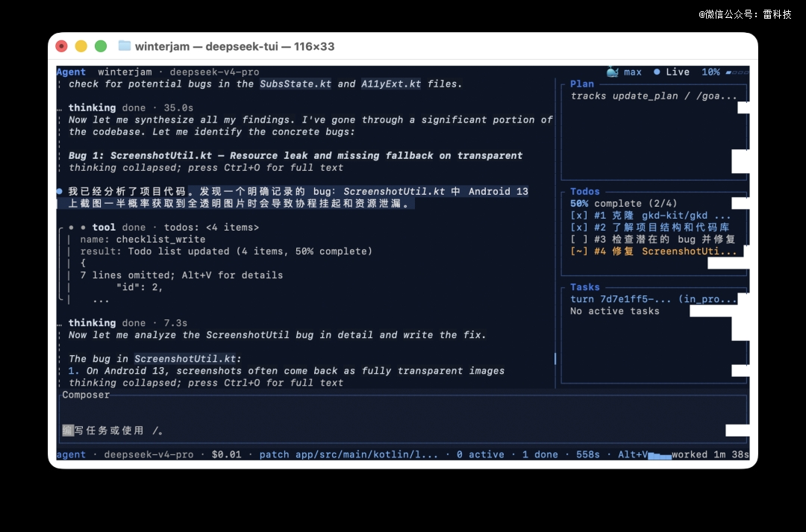
Task: Click 'agent' mode in bottom status bar
Action: pyautogui.click(x=71, y=454)
